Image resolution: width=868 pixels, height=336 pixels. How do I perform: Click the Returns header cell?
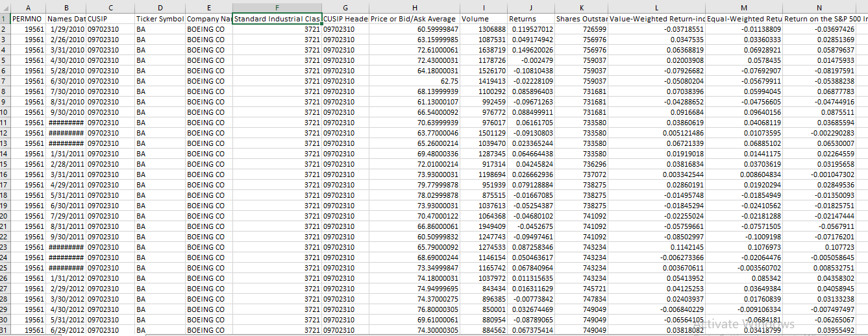[x=531, y=19]
